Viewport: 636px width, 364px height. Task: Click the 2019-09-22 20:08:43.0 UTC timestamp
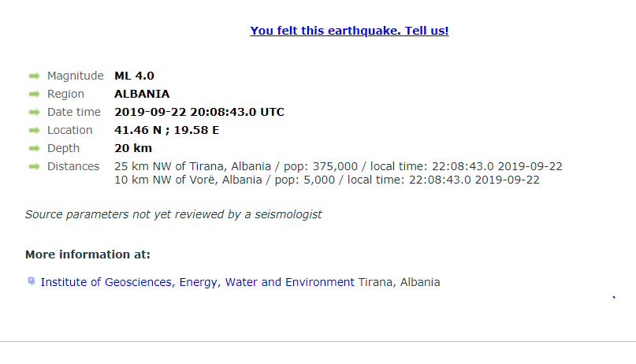199,113
